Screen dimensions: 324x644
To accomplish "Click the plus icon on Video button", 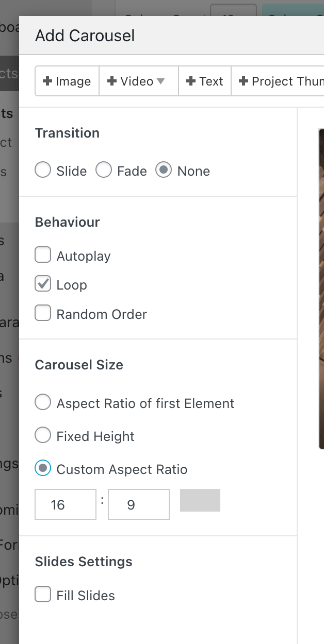I will (x=112, y=81).
